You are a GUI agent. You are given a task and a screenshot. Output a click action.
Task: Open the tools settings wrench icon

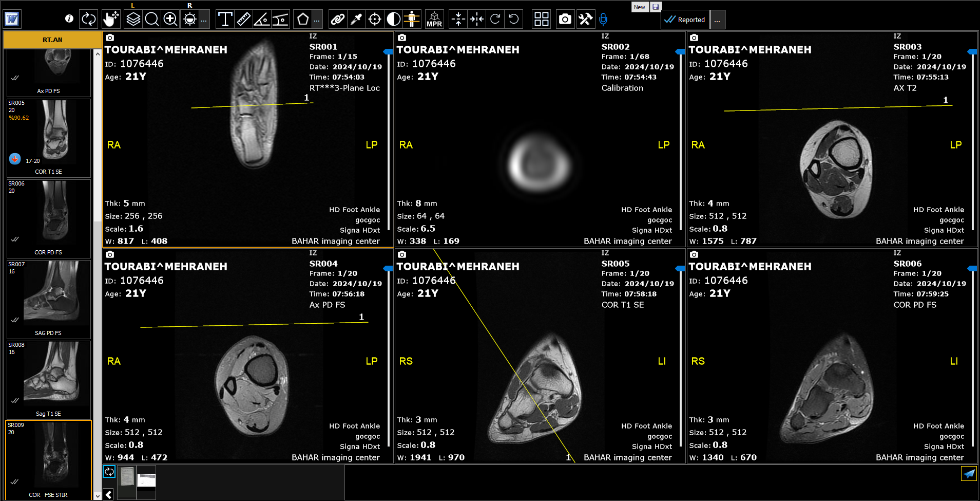pyautogui.click(x=585, y=20)
